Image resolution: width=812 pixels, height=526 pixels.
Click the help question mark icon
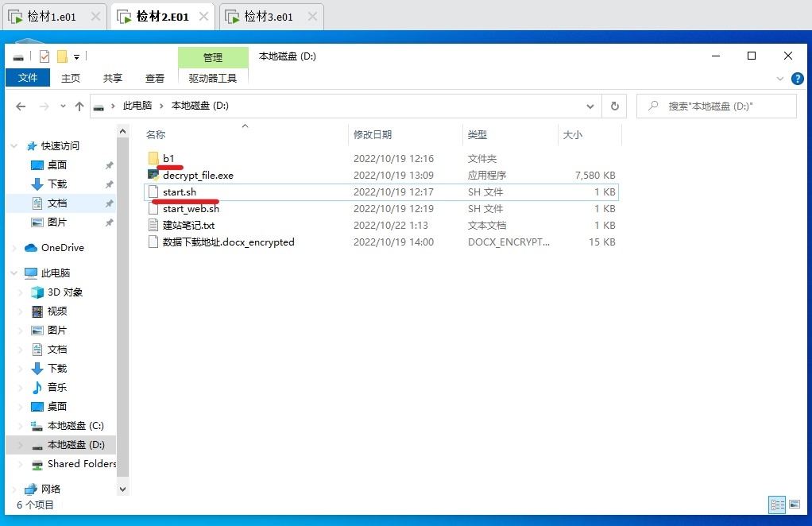click(797, 79)
